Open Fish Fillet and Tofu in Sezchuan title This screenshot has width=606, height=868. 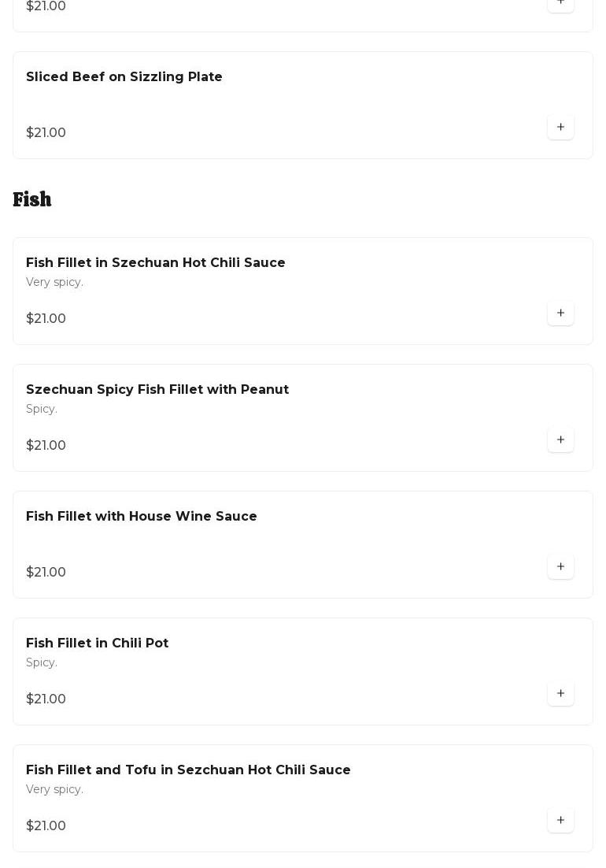point(188,770)
